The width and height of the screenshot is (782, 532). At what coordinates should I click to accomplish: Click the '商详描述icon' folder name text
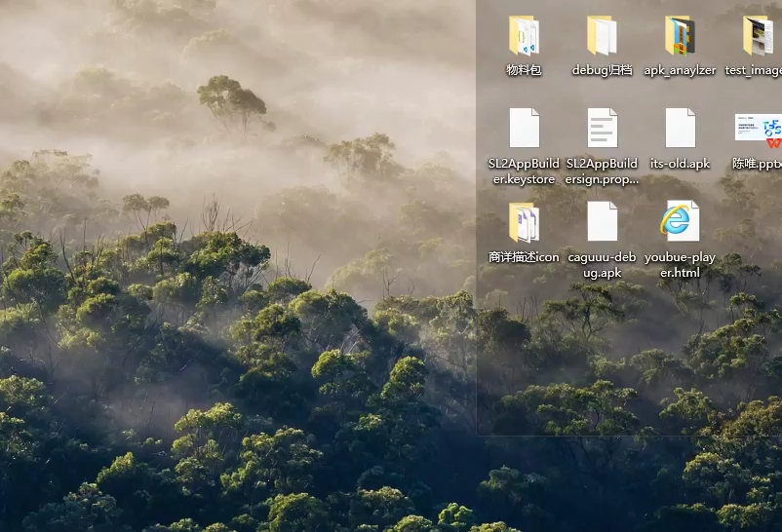click(x=524, y=257)
